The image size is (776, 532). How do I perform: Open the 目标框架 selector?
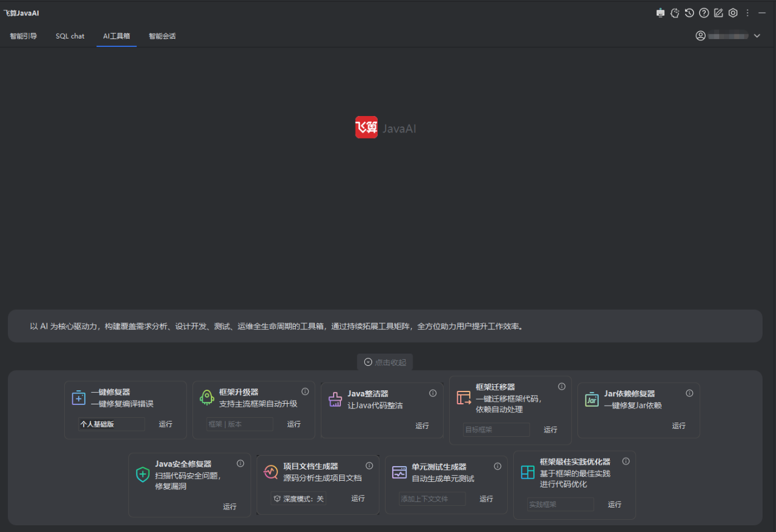click(x=496, y=429)
